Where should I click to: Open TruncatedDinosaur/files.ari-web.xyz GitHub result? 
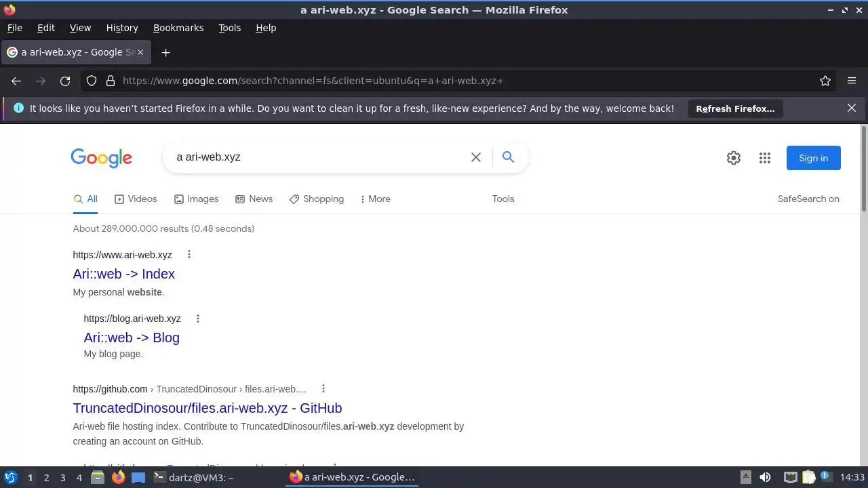tap(208, 408)
